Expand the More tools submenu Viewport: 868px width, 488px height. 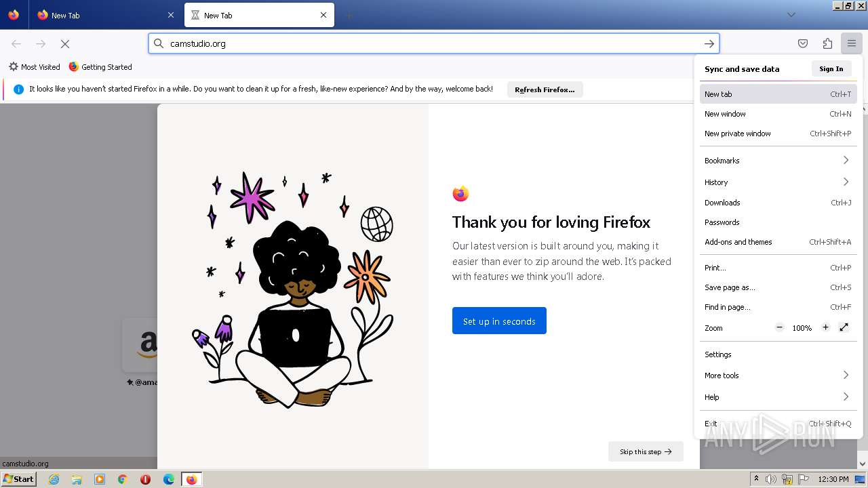pos(778,375)
